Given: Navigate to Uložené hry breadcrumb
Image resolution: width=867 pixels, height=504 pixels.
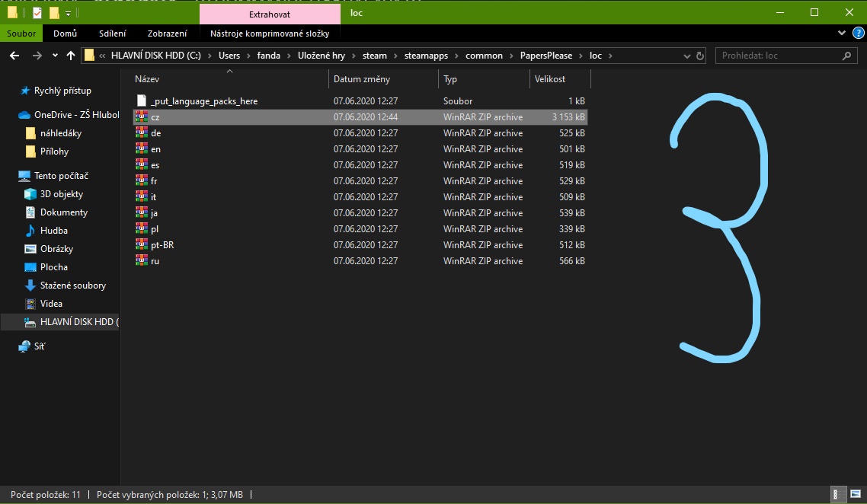Looking at the screenshot, I should pyautogui.click(x=322, y=56).
